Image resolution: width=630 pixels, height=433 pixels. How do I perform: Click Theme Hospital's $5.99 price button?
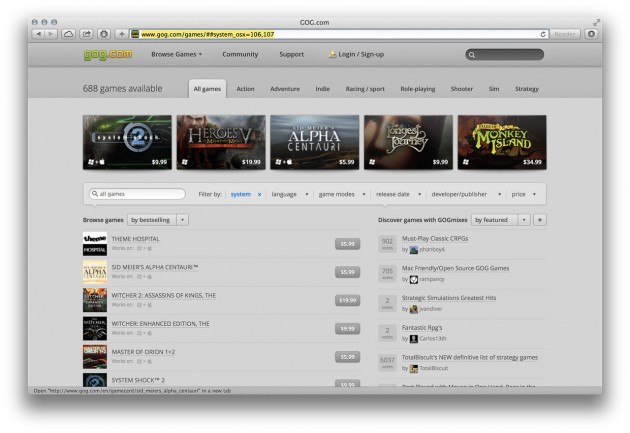click(348, 244)
